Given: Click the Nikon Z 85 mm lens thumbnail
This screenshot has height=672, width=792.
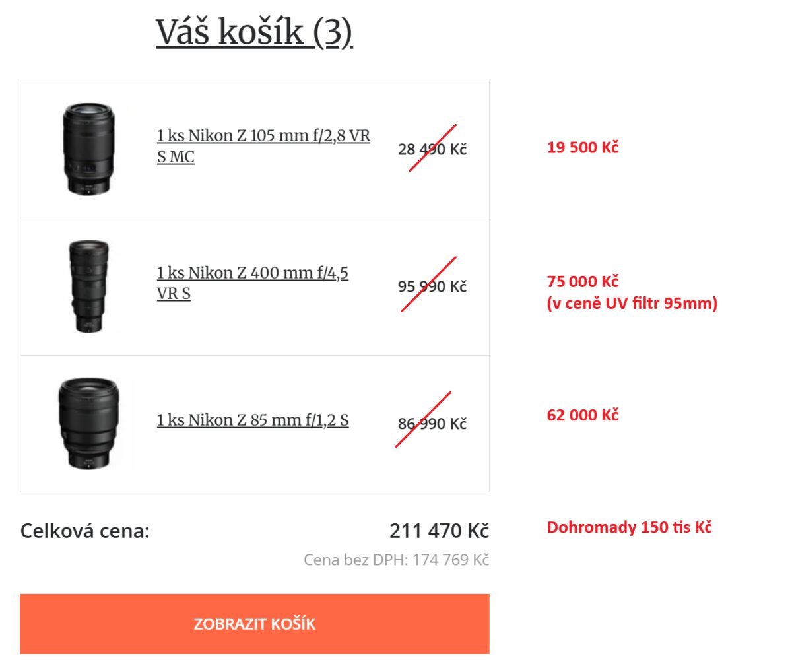Looking at the screenshot, I should [x=88, y=423].
